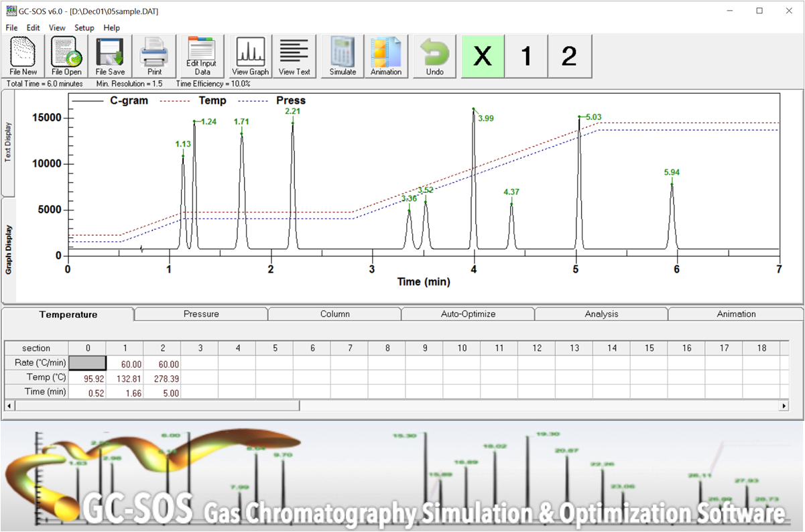Click the Undo green arrow
This screenshot has width=805, height=532.
(434, 56)
